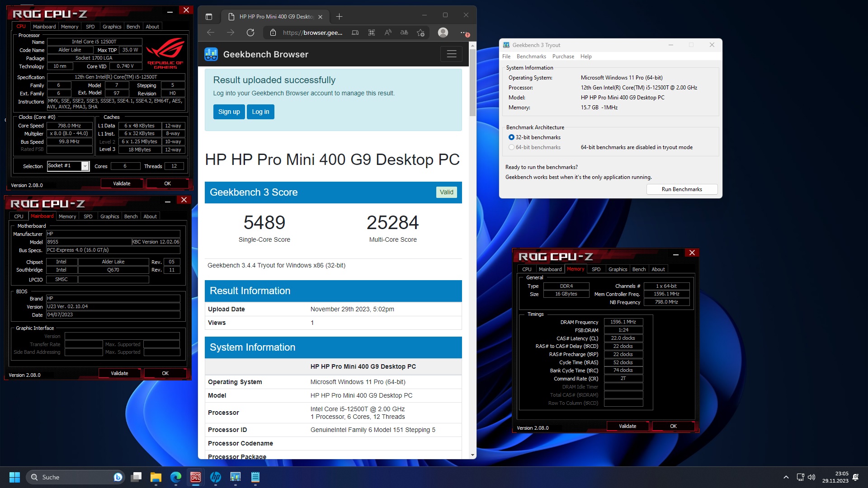Close the HP Pro Mini 400 G9 browser tab
The height and width of the screenshot is (488, 868).
point(320,17)
